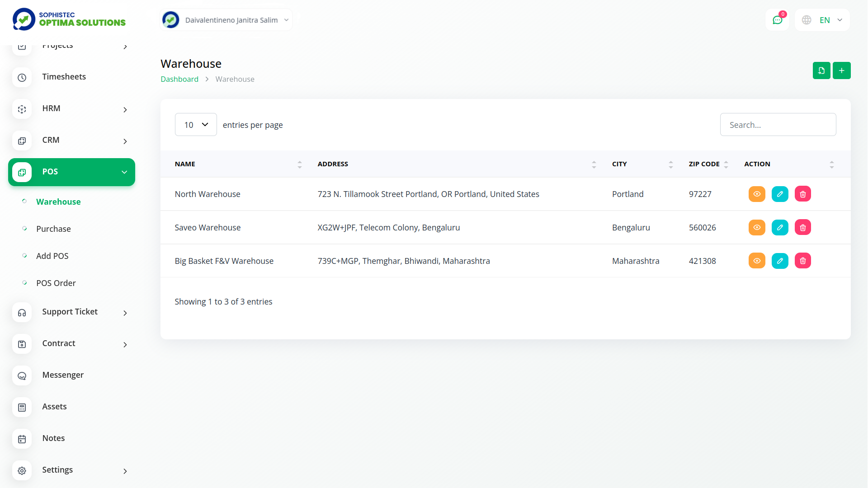Edit North Warehouse using the pencil icon
The height and width of the screenshot is (488, 868).
[779, 194]
